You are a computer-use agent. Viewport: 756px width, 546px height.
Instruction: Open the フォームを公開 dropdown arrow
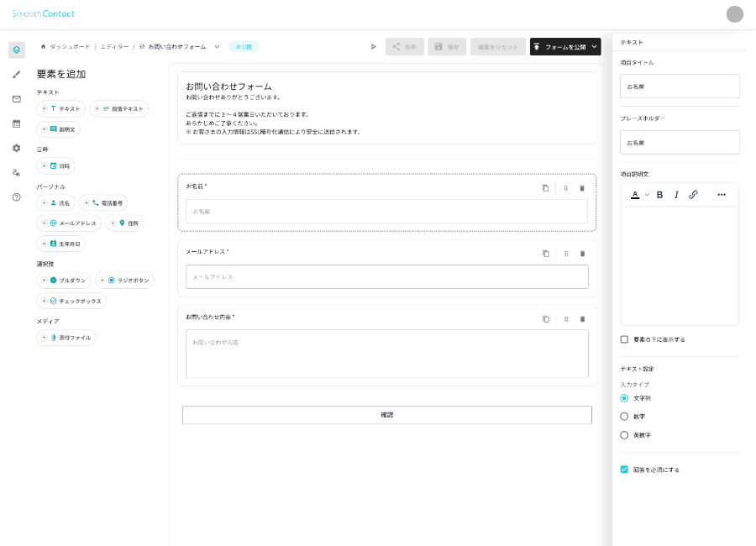595,47
